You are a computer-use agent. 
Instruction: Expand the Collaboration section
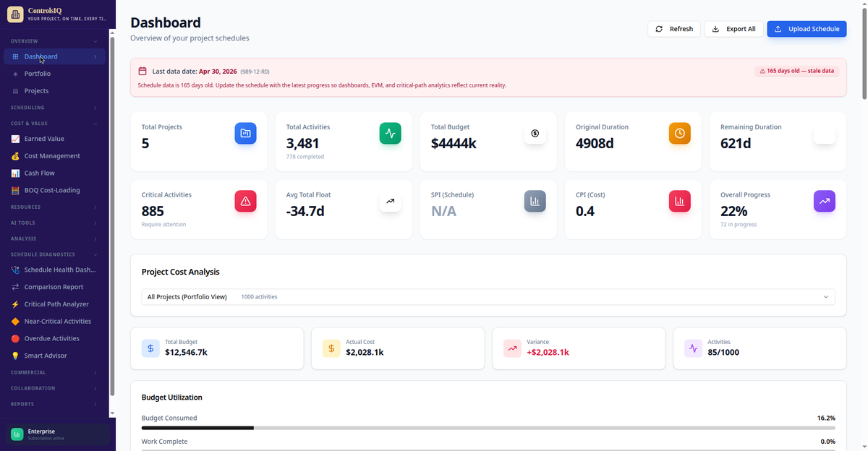click(54, 388)
